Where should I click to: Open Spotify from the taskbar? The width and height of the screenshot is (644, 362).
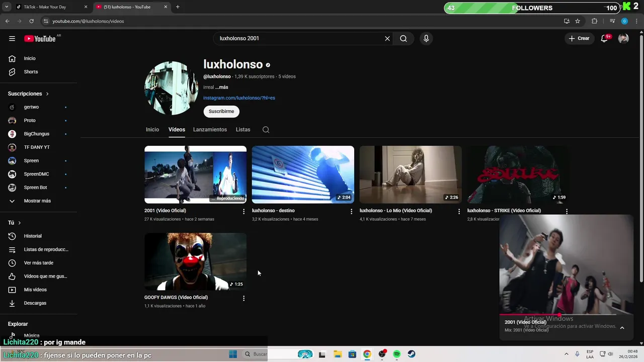(396, 354)
